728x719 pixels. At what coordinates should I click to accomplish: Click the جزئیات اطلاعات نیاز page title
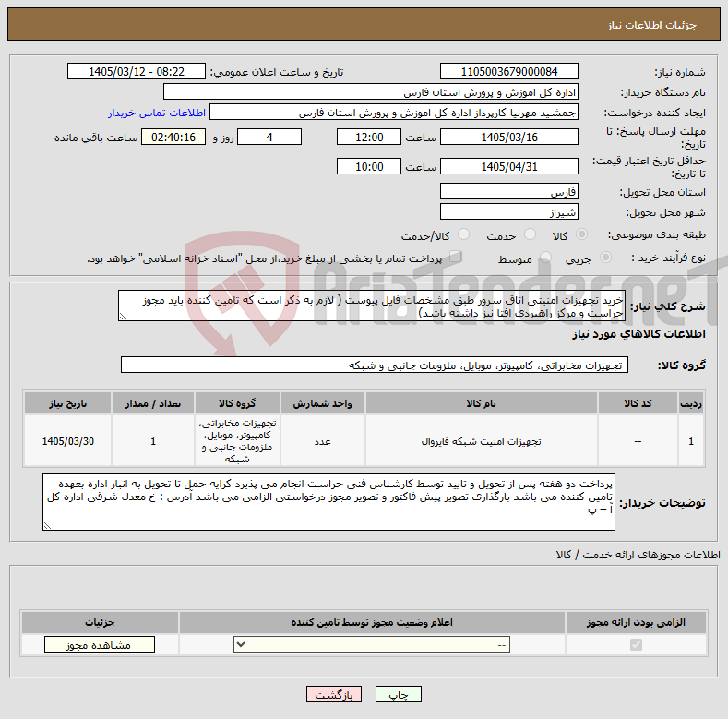pos(651,25)
